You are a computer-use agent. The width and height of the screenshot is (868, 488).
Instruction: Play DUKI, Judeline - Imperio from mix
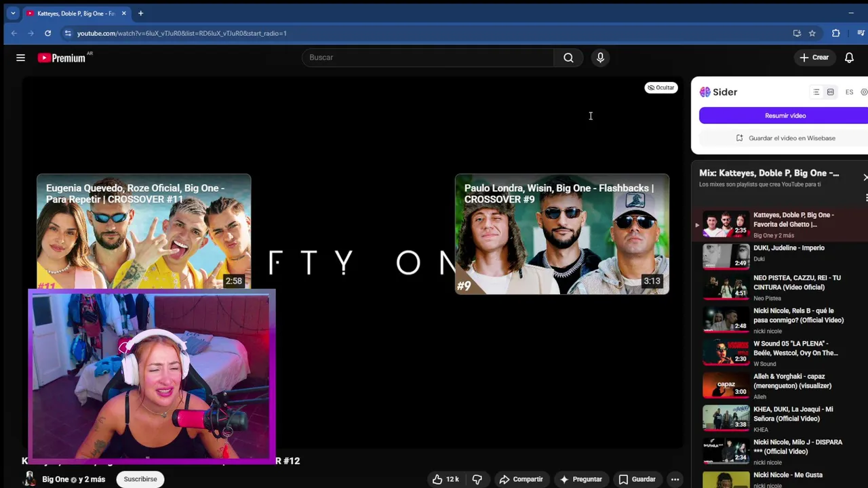click(x=780, y=256)
